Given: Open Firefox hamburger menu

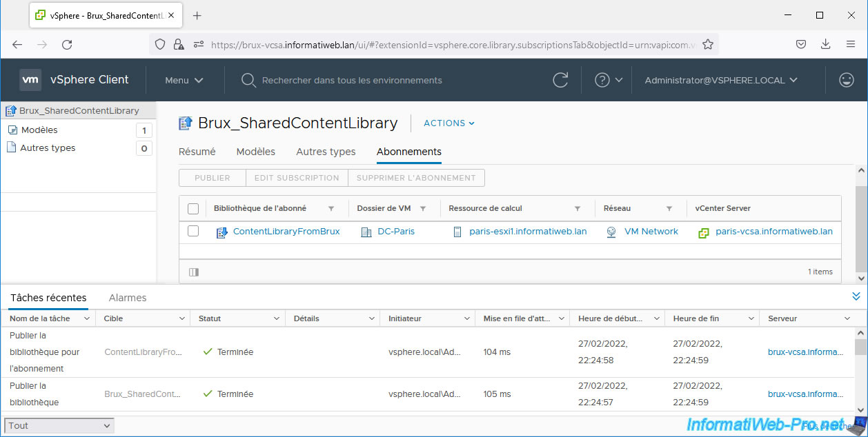Looking at the screenshot, I should (851, 44).
